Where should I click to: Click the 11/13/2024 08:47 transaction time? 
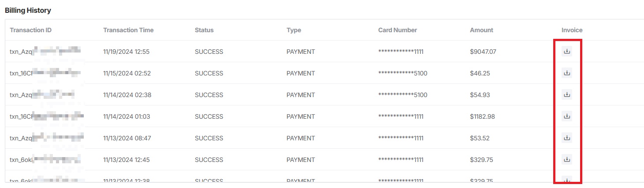[x=127, y=138]
